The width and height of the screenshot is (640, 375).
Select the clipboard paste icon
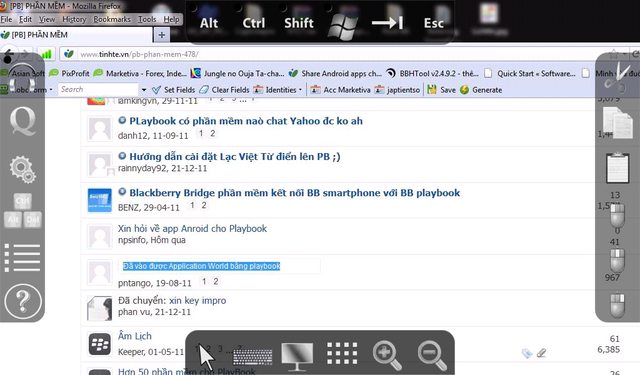coord(618,167)
